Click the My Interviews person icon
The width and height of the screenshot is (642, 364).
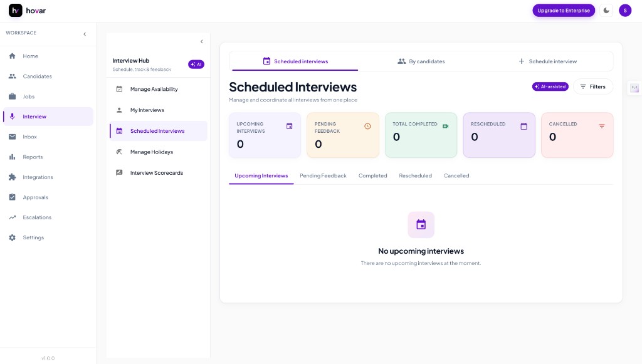pos(119,110)
